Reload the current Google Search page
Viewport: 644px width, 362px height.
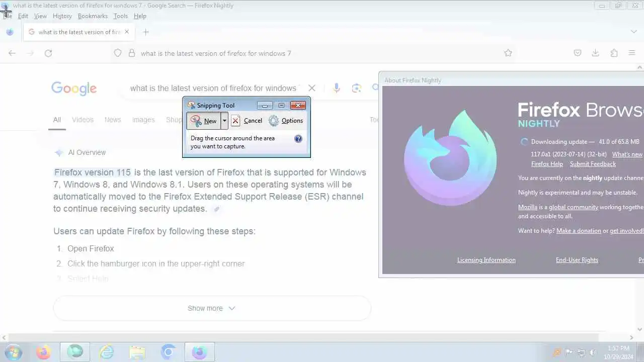48,53
